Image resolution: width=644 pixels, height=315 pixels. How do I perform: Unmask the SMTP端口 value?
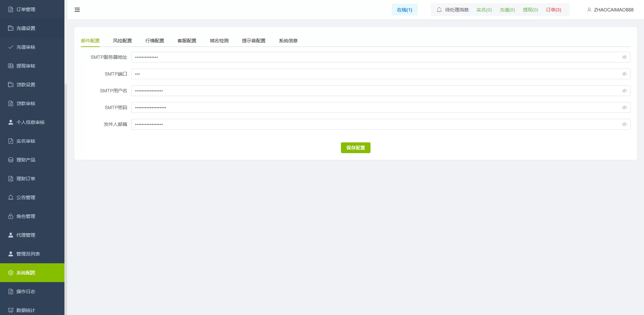[x=624, y=74]
